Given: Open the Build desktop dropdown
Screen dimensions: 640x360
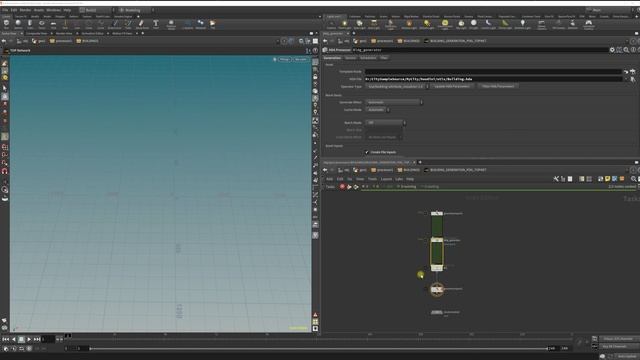Looking at the screenshot, I should 96,10.
